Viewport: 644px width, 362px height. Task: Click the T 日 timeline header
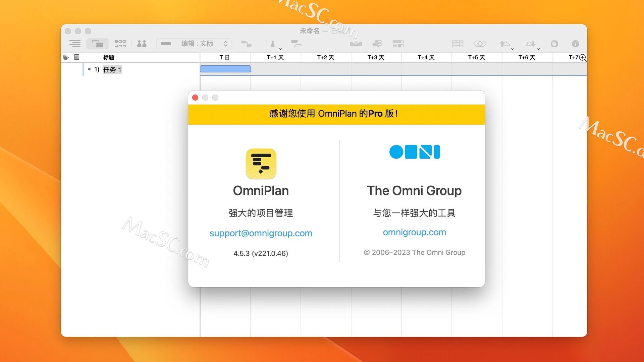tap(225, 57)
